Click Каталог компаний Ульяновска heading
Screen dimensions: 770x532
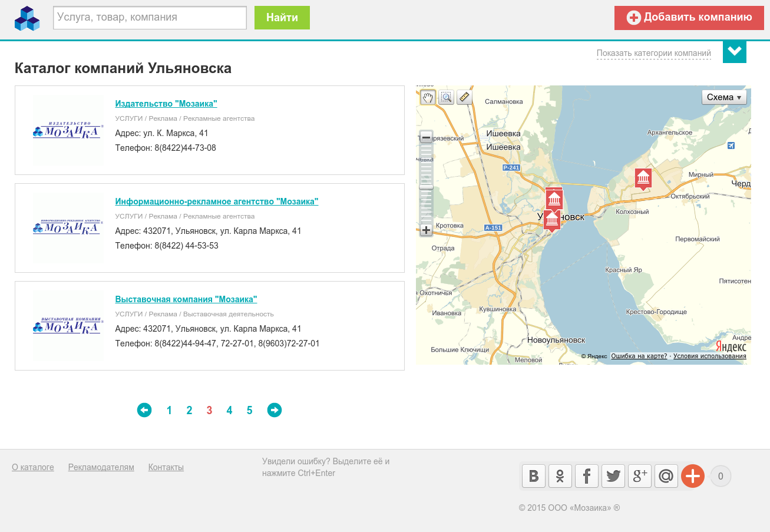click(123, 68)
